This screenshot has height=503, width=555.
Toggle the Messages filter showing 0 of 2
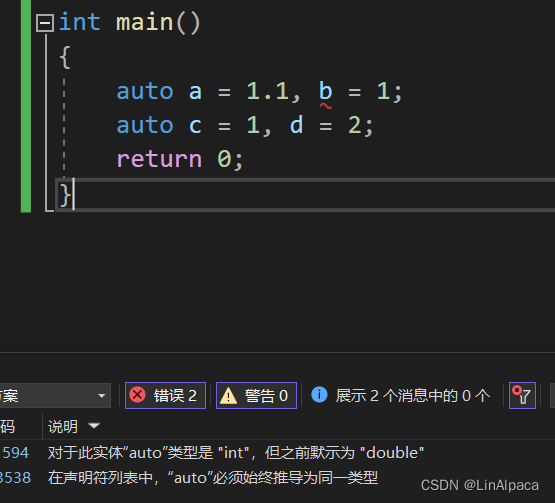point(401,395)
